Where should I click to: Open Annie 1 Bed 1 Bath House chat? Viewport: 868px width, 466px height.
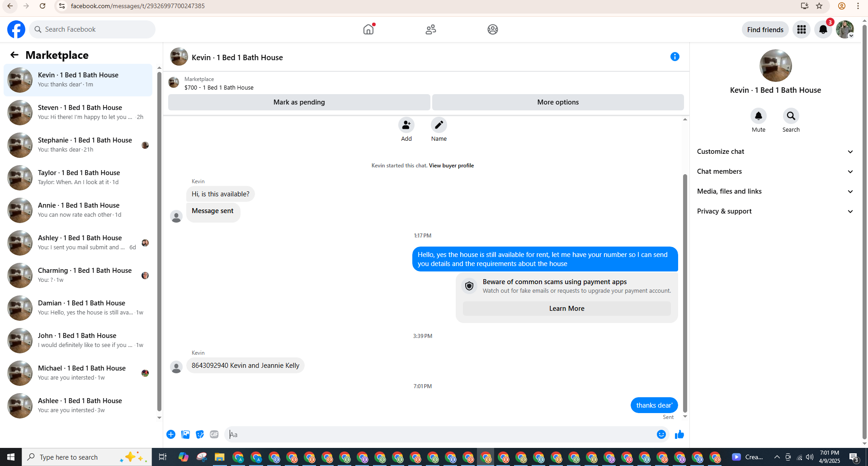(x=78, y=210)
